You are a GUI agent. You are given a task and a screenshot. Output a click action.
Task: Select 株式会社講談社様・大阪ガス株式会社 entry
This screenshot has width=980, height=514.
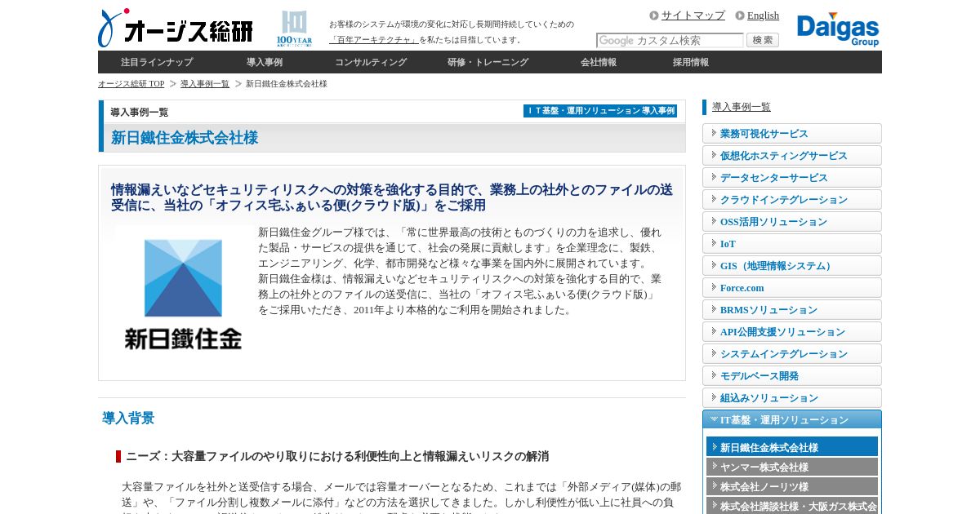pos(792,506)
